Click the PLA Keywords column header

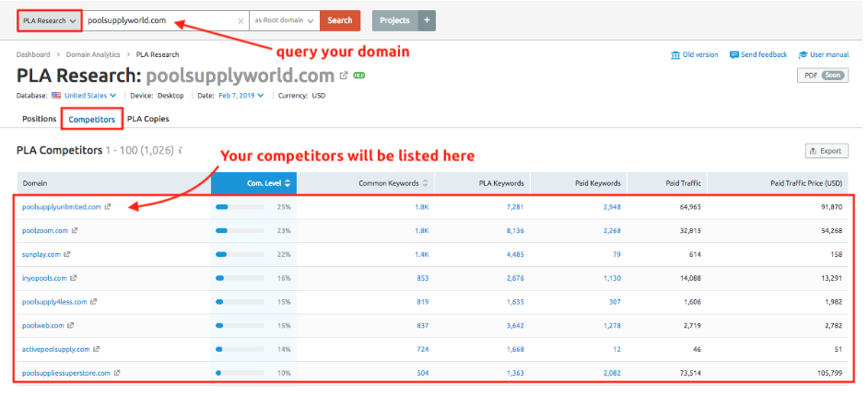pyautogui.click(x=483, y=183)
